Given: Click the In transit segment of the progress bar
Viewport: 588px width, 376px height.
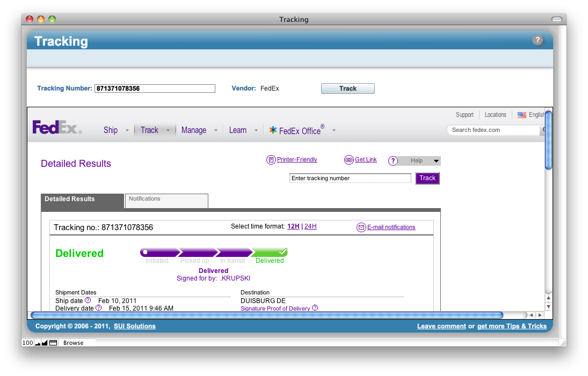Looking at the screenshot, I should click(x=234, y=252).
